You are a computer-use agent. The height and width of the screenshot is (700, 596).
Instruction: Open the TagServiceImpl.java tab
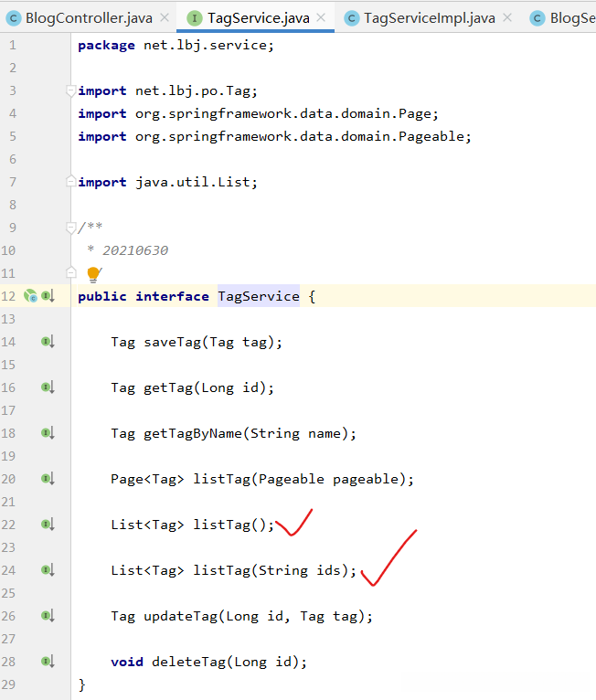pos(429,18)
